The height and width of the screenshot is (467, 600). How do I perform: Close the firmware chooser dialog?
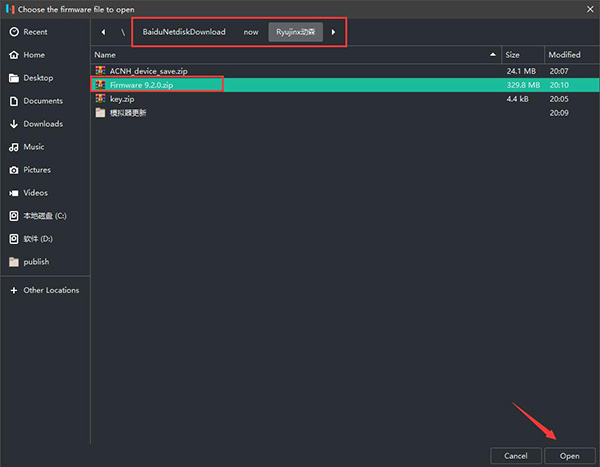point(590,9)
